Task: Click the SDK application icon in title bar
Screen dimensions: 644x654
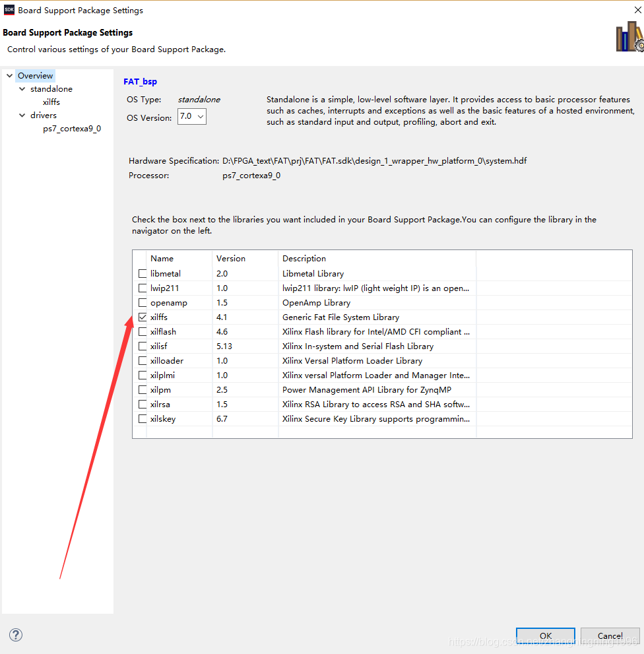Action: click(9, 10)
